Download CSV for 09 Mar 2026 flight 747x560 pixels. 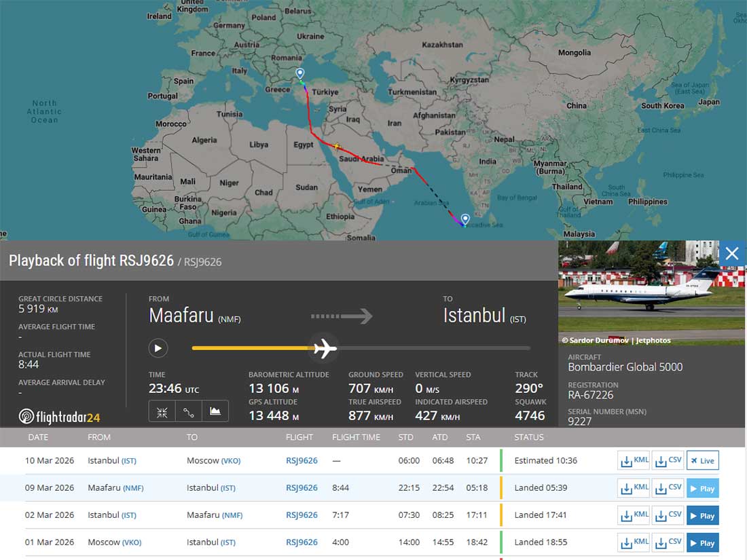click(x=668, y=488)
